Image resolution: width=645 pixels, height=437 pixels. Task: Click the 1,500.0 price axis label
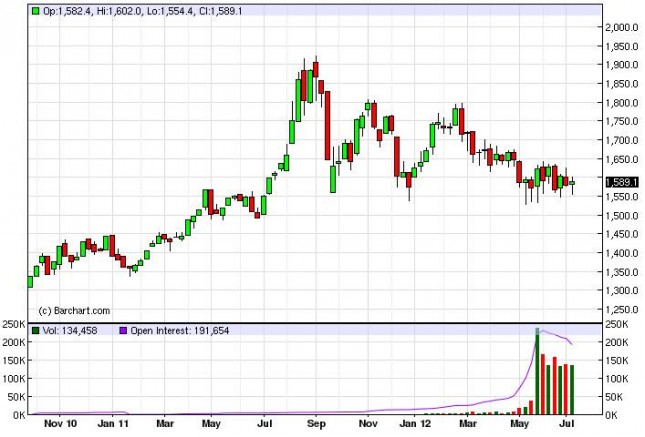point(622,216)
